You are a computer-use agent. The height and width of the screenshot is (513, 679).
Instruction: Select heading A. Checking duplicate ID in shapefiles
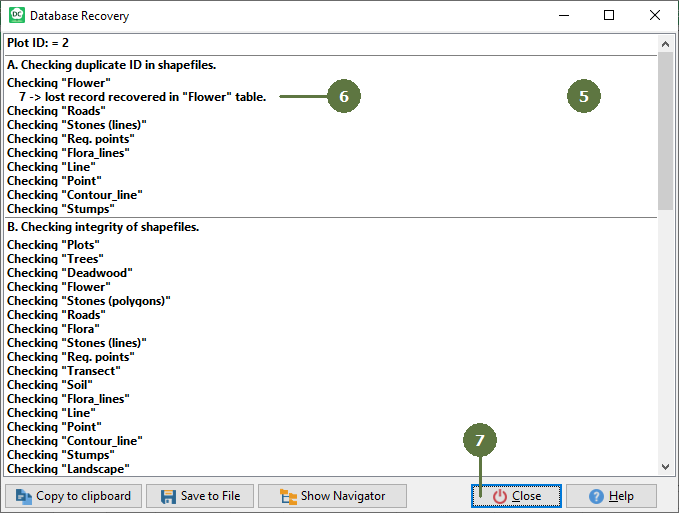[111, 66]
